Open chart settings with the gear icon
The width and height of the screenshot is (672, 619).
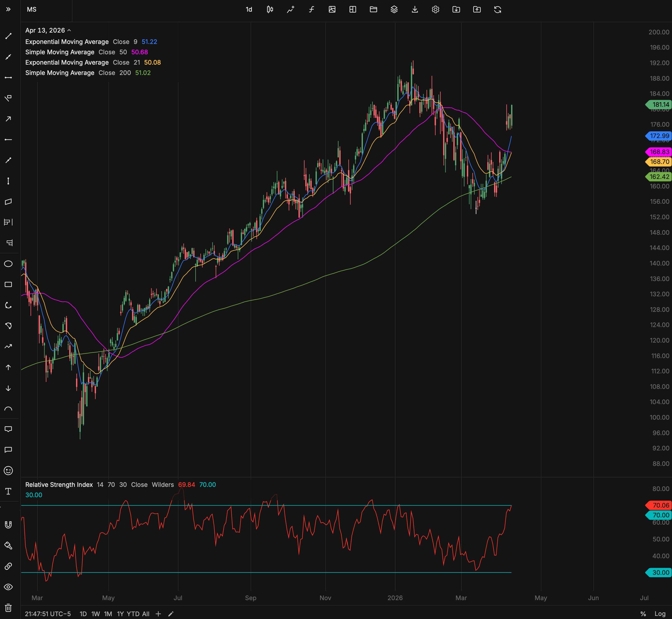coord(436,9)
